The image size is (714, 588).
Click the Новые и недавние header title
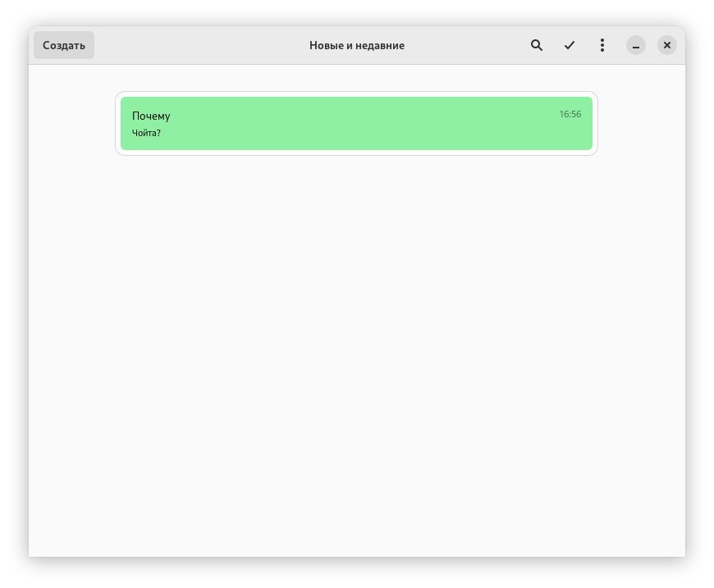pos(356,45)
